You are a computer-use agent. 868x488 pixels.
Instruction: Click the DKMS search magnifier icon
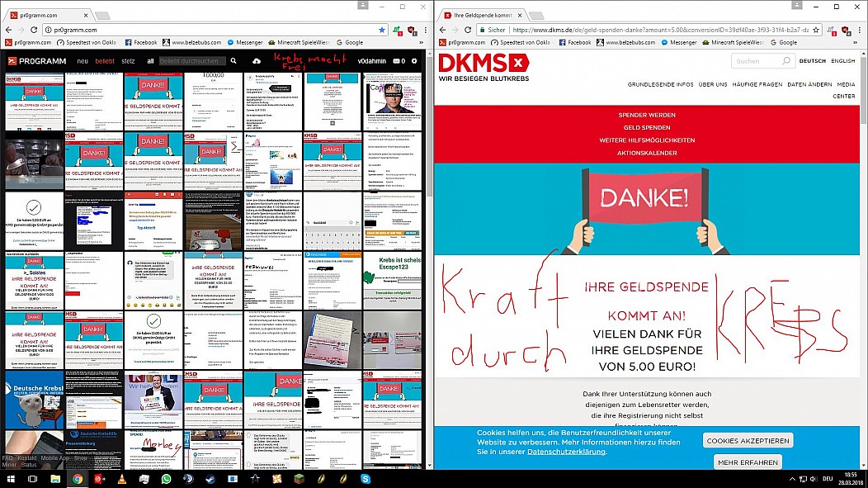coord(786,61)
